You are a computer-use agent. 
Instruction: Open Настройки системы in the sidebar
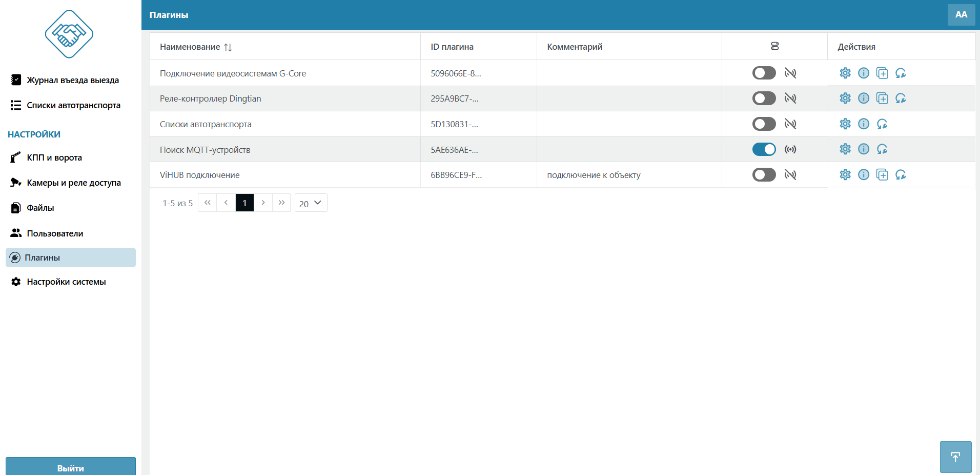pyautogui.click(x=66, y=282)
